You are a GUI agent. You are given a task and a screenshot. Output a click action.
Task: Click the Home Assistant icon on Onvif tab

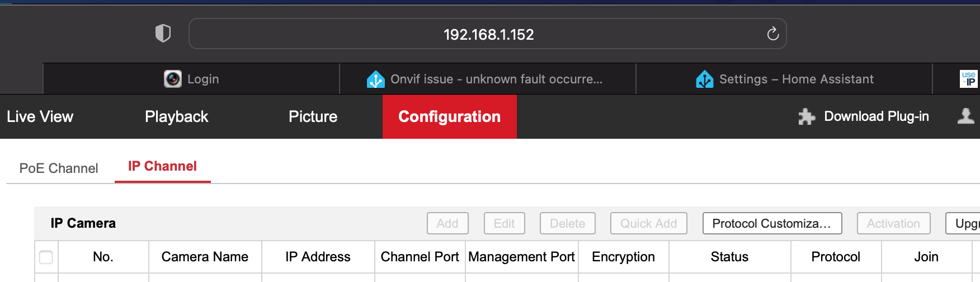pyautogui.click(x=376, y=79)
